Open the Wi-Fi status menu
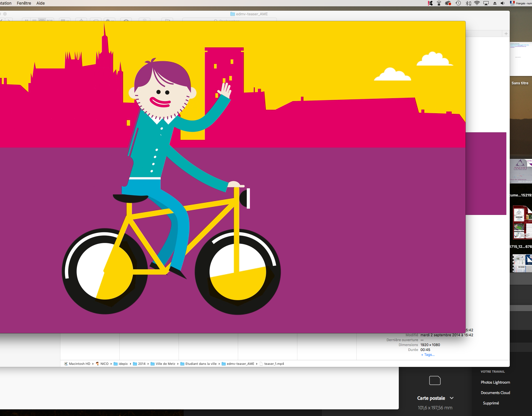The height and width of the screenshot is (416, 532). [x=477, y=3]
